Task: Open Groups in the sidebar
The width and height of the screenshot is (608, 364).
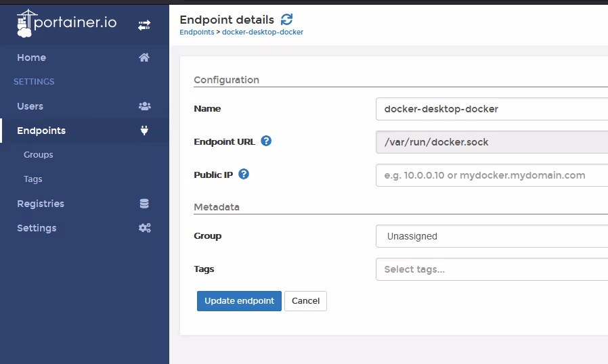Action: 39,155
